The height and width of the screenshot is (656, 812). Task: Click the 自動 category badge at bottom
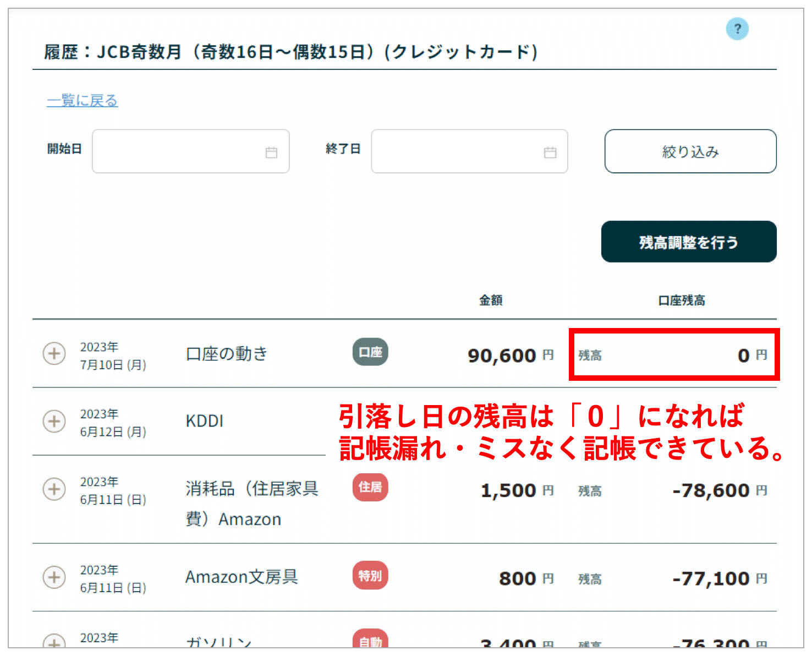(370, 641)
